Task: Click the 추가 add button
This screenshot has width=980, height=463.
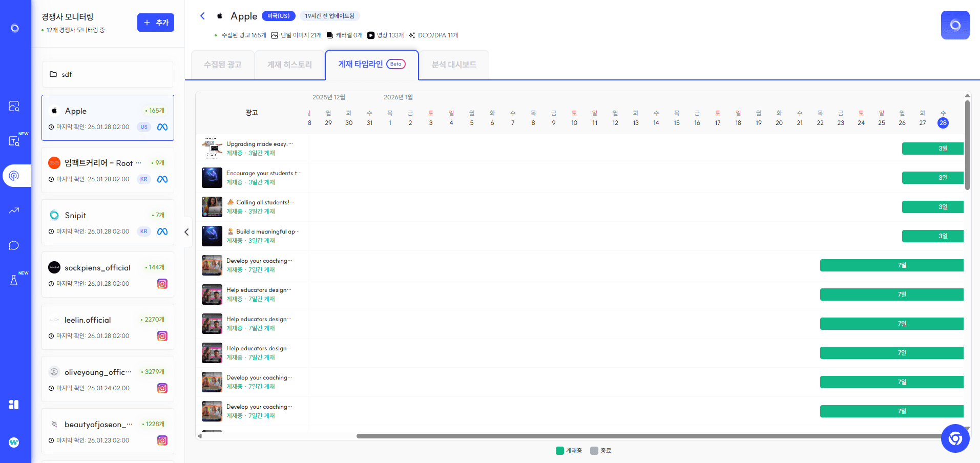Action: click(x=156, y=23)
